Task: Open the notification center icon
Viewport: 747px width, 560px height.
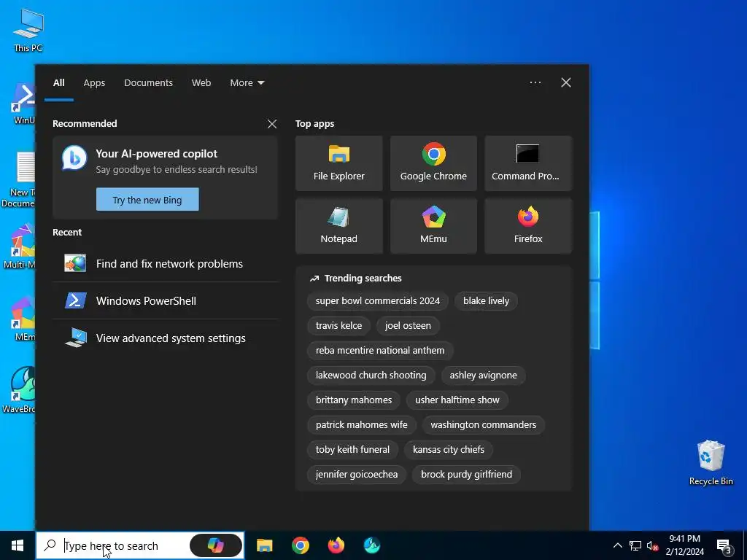Action: click(x=724, y=545)
